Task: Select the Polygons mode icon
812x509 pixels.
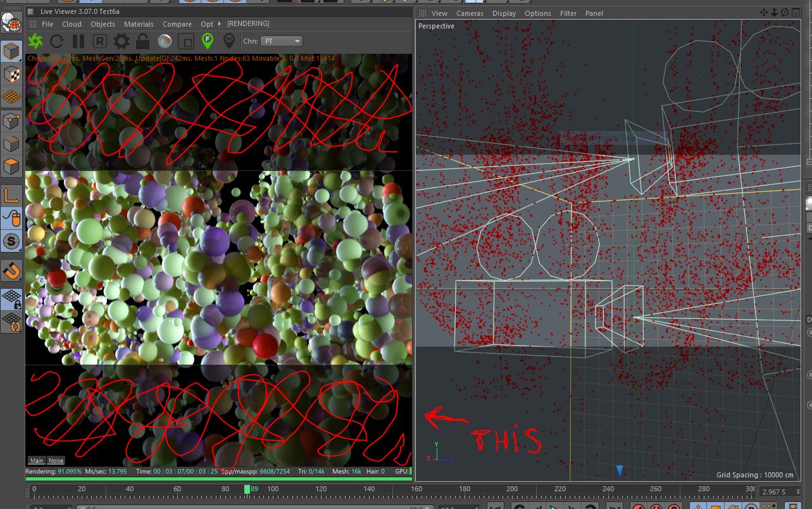Action: pyautogui.click(x=12, y=167)
